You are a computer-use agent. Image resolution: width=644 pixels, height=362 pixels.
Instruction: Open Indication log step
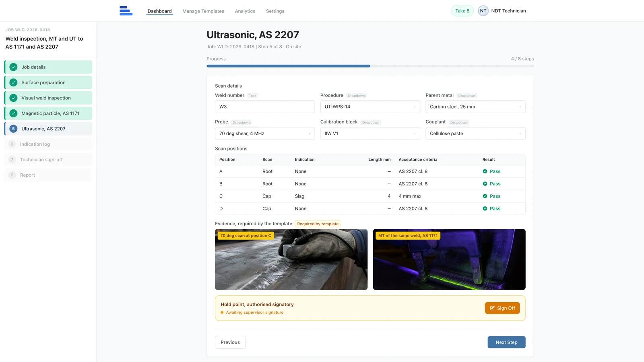(x=48, y=144)
